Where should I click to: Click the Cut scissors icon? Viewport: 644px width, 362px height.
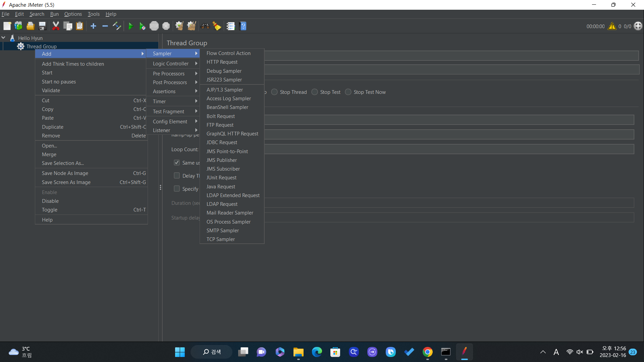point(56,26)
